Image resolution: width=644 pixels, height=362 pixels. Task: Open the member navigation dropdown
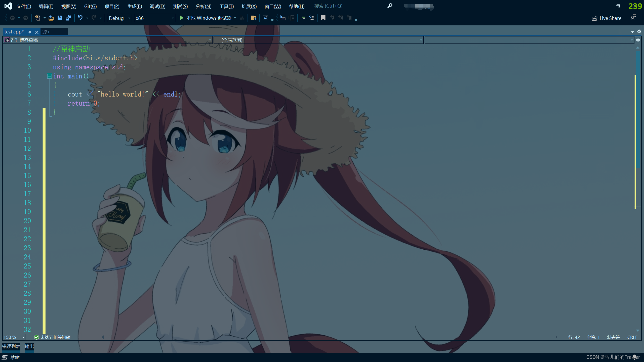(529, 40)
